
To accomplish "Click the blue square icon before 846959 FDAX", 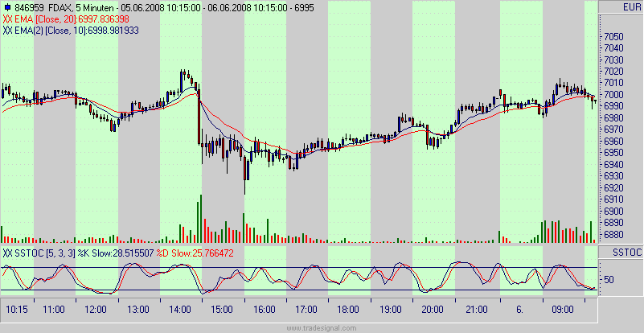I will click(x=7, y=7).
